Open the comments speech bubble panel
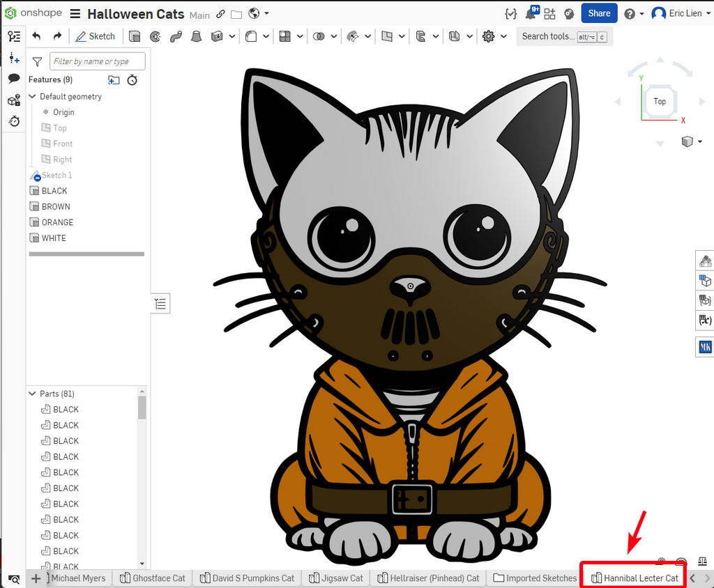 (14, 78)
